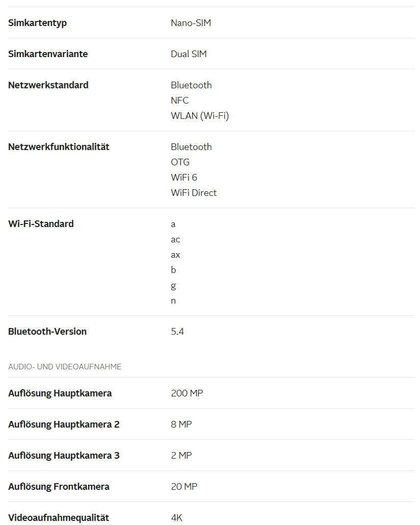Click WLAN (Wi-Fi) entry

[x=200, y=116]
